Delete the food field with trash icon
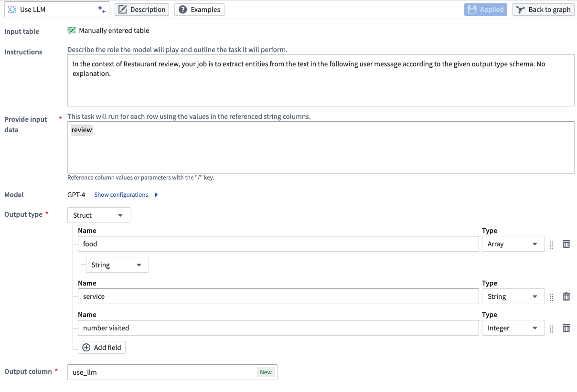Image resolution: width=577 pixels, height=392 pixels. pos(566,244)
